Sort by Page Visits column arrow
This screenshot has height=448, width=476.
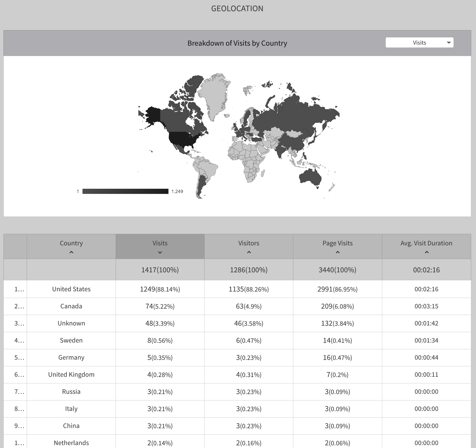338,252
